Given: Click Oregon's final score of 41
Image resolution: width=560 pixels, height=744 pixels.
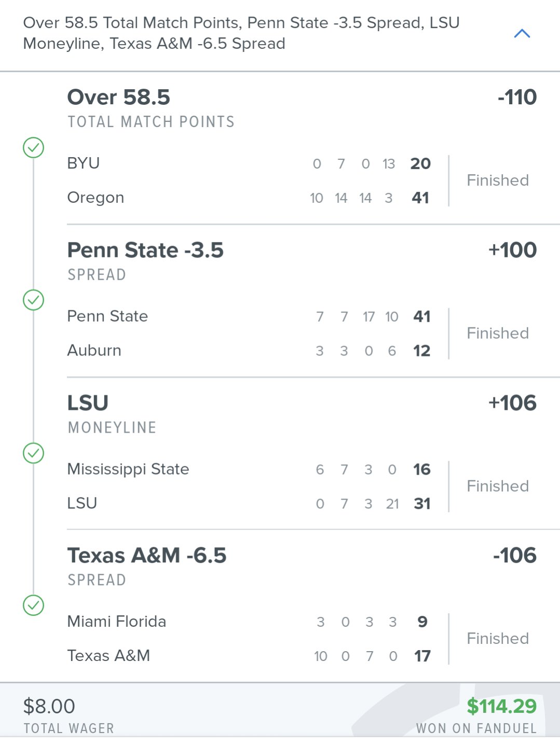Looking at the screenshot, I should point(420,198).
